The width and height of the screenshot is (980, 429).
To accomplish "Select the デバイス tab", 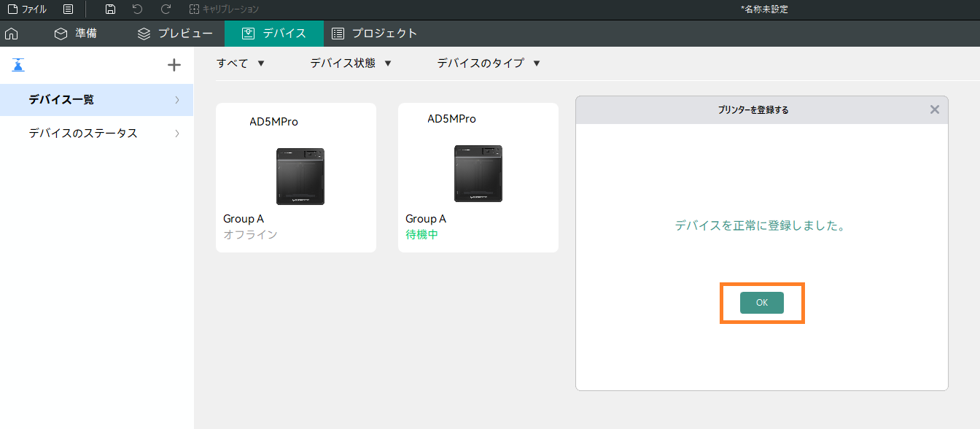I will [x=273, y=34].
